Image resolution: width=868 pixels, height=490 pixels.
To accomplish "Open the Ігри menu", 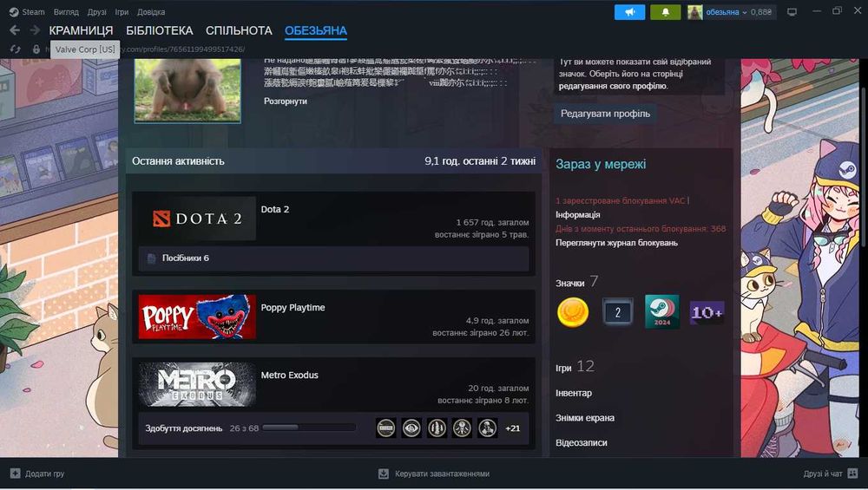I will click(122, 11).
